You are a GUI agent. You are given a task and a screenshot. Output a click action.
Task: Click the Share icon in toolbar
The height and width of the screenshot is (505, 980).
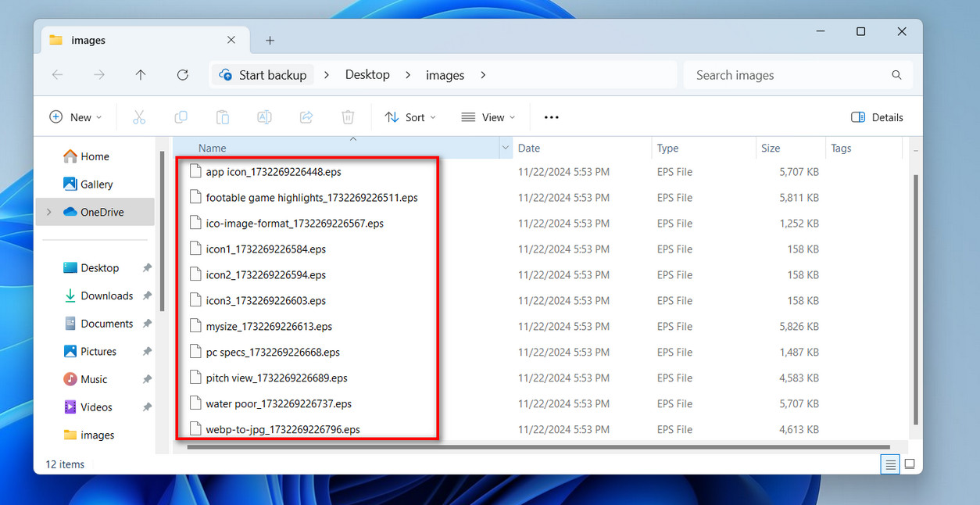pos(306,117)
